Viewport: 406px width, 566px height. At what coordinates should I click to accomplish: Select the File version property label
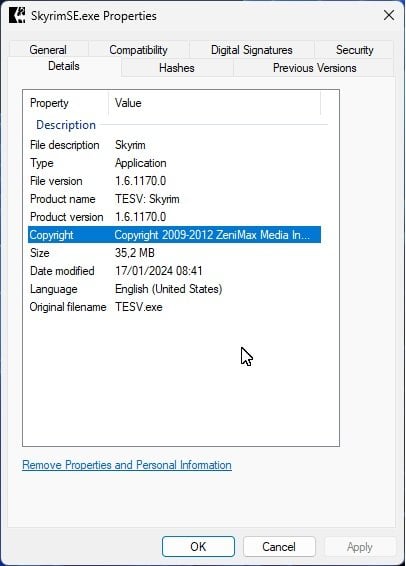56,181
